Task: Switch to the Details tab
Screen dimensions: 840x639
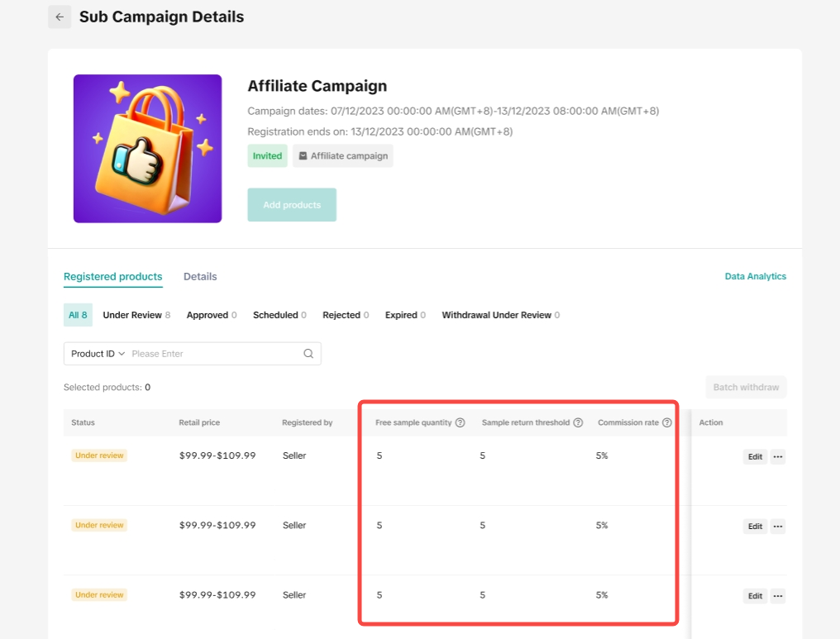Action: pos(200,277)
